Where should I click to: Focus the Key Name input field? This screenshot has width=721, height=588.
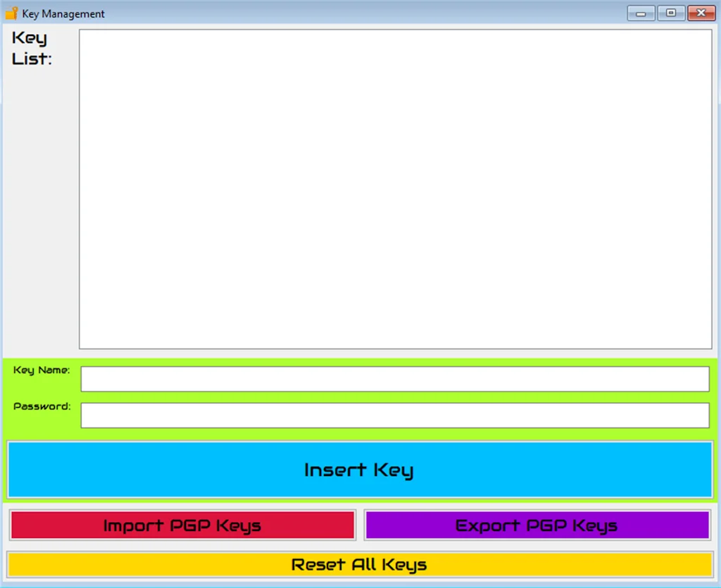[394, 378]
